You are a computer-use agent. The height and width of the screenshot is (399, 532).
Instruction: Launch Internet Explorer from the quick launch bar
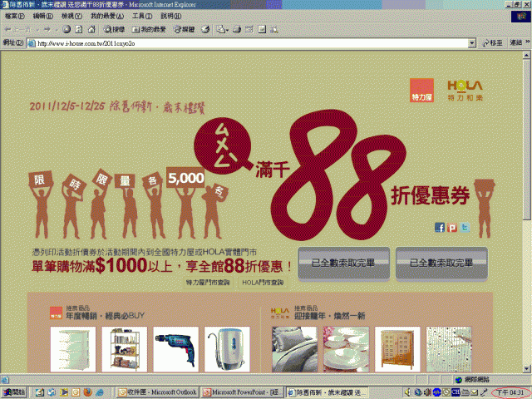tap(100, 392)
